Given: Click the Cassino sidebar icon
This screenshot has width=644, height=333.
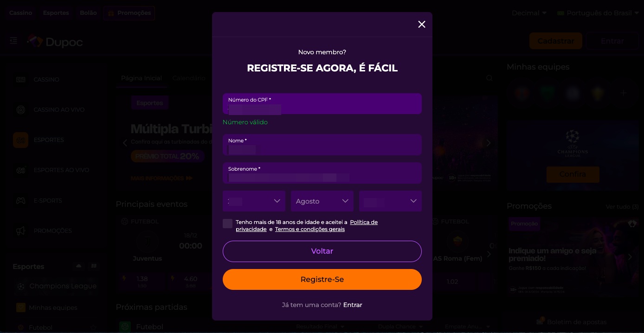Looking at the screenshot, I should [x=21, y=79].
